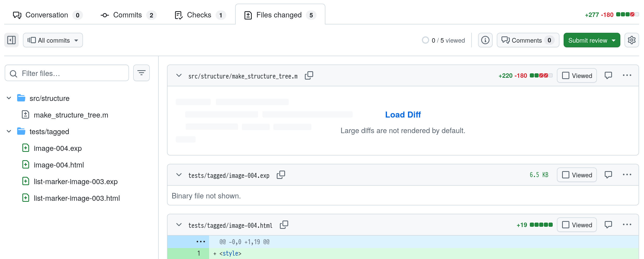644x259 pixels.
Task: Add a comment on make_structure_tree.m
Action: pyautogui.click(x=609, y=75)
